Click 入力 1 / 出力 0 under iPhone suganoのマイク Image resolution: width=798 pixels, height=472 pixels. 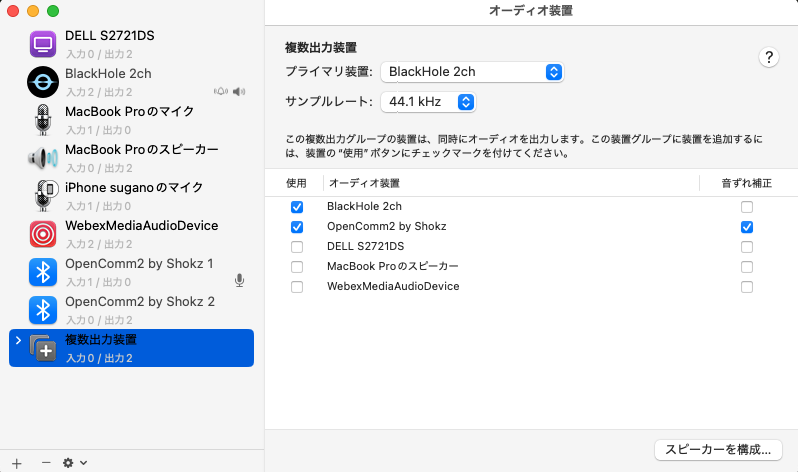(x=99, y=206)
